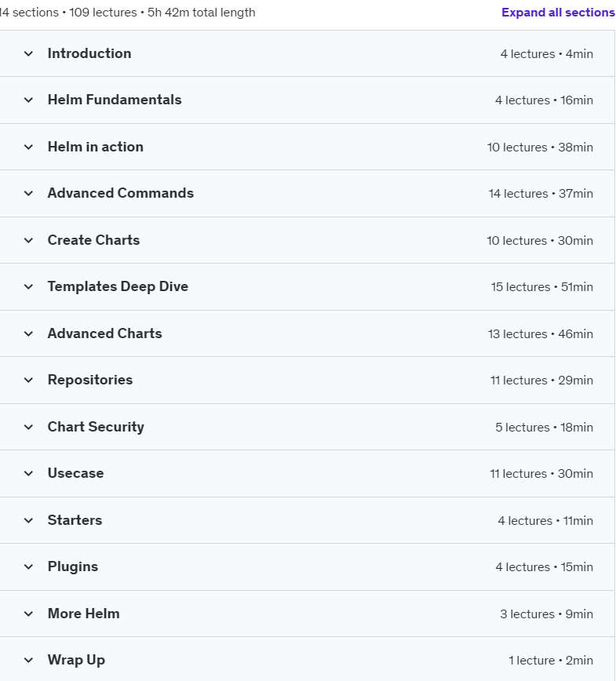Screen dimensions: 616x681
Task: Open the Helm in action chevron
Action: [x=28, y=147]
